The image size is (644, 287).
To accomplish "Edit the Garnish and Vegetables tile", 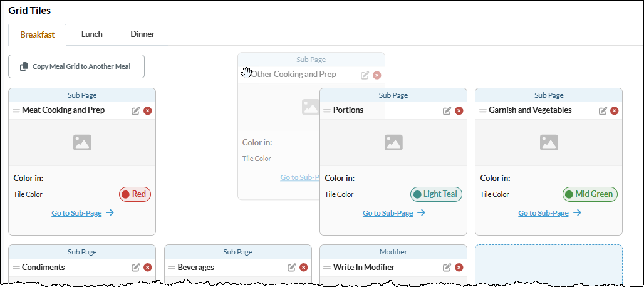I will click(603, 111).
